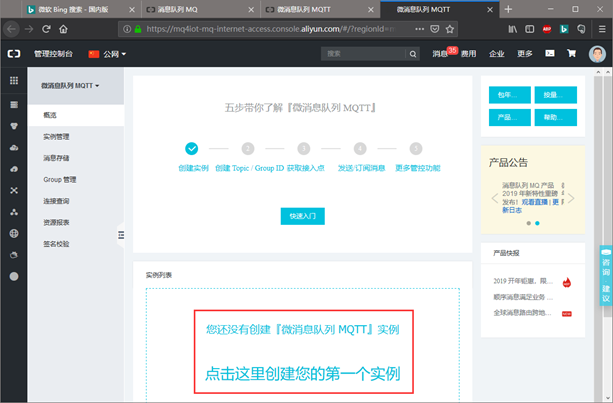Screen dimensions: 613x403
Task: Toggle the Firefox sidebar icon
Action: (530, 29)
